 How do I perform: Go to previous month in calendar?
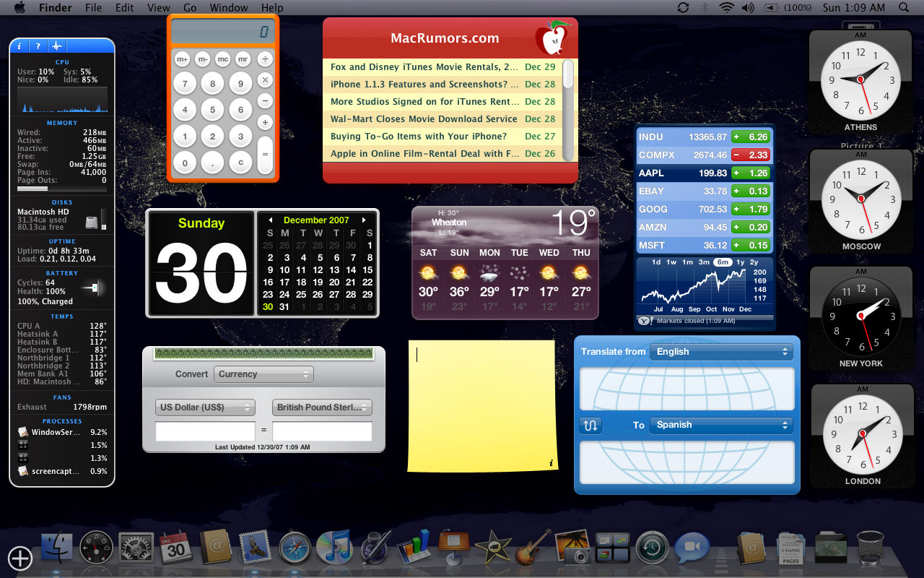pyautogui.click(x=270, y=220)
